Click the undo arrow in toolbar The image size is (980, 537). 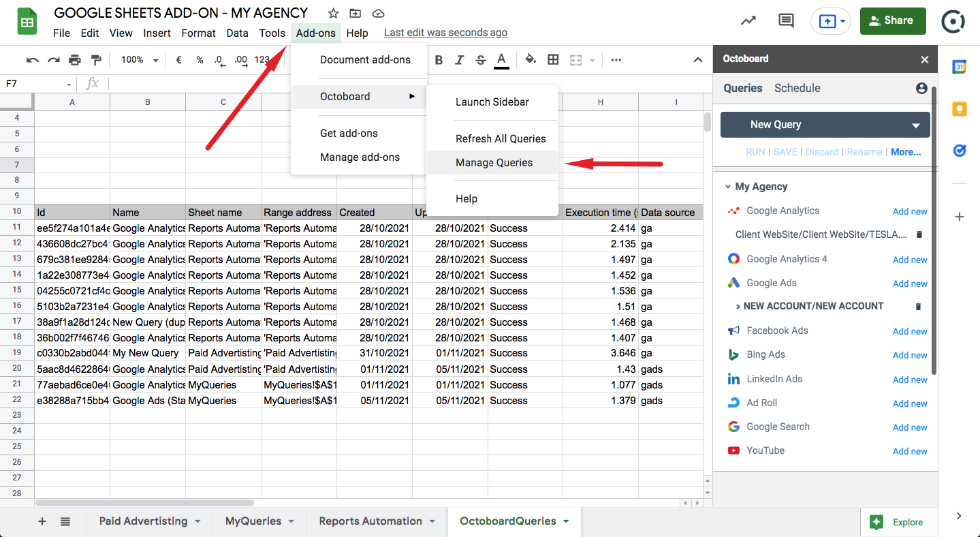(32, 60)
